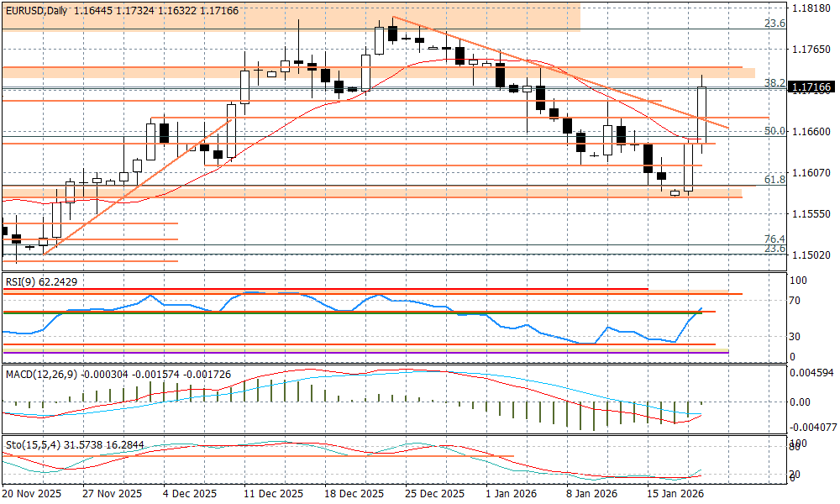Click the MACD 0.004594 scale label
The height and width of the screenshot is (504, 840).
pos(812,372)
